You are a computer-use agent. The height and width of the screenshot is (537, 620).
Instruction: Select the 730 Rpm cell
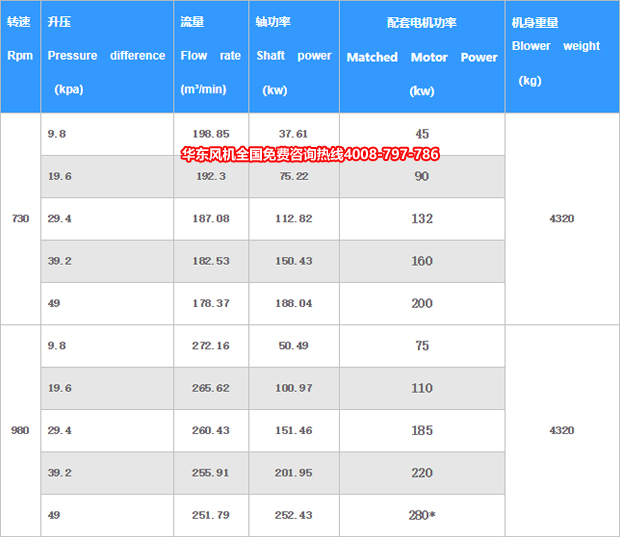tap(20, 218)
